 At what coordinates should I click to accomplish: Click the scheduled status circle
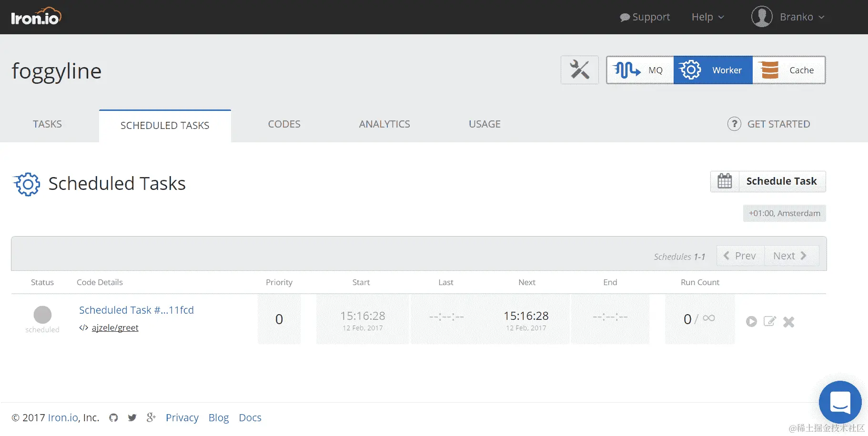pyautogui.click(x=42, y=315)
